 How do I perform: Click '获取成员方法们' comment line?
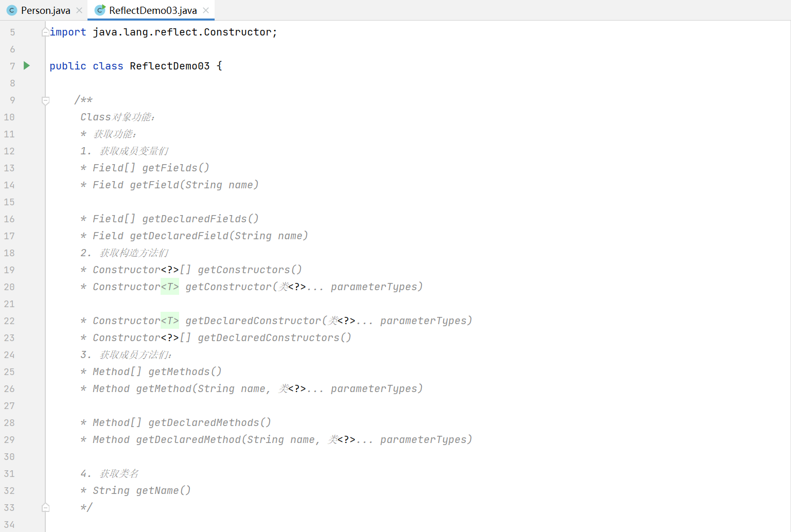(134, 354)
